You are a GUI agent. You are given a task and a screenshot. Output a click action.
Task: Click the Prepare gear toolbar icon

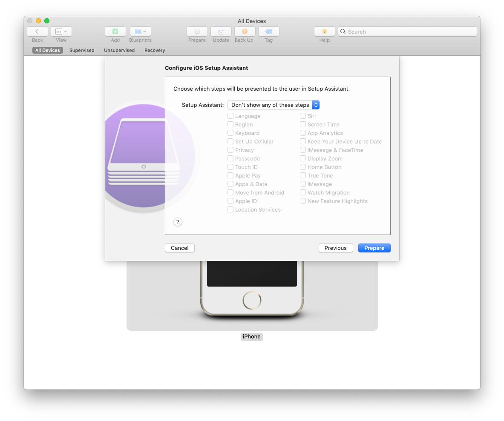click(x=197, y=32)
